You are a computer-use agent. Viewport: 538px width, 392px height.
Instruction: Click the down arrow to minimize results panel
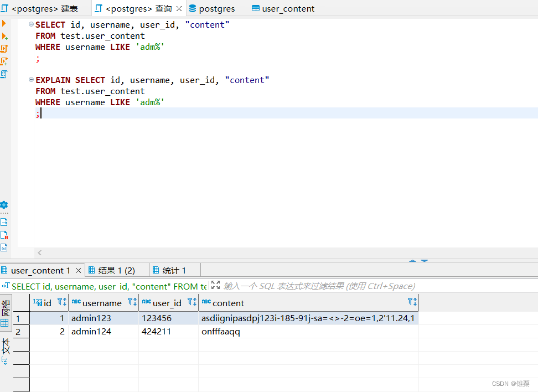tap(425, 261)
